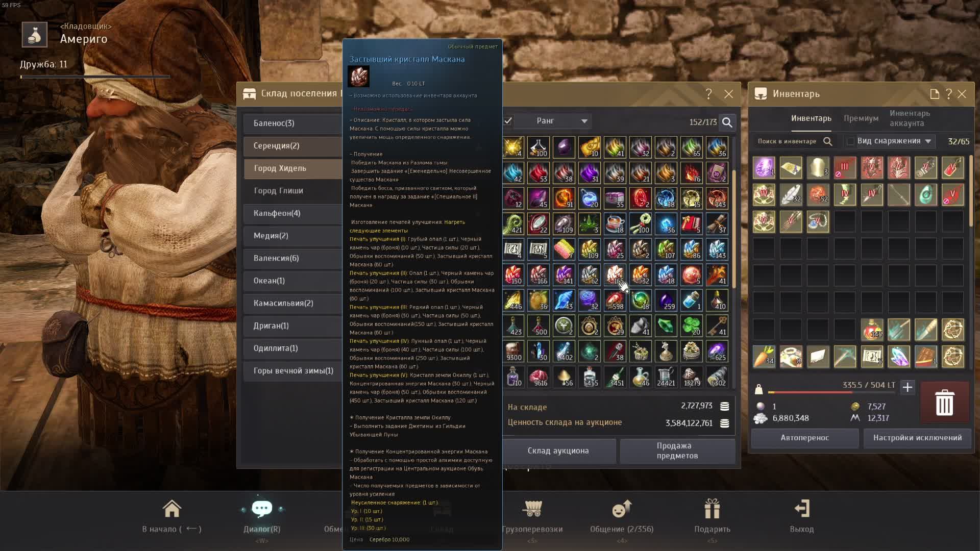Click the document icon on the inventory panel
Viewport: 980px width, 551px height.
click(x=934, y=94)
